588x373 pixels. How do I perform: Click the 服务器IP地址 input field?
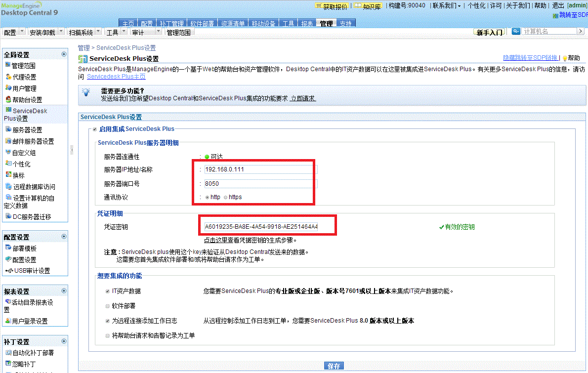260,169
